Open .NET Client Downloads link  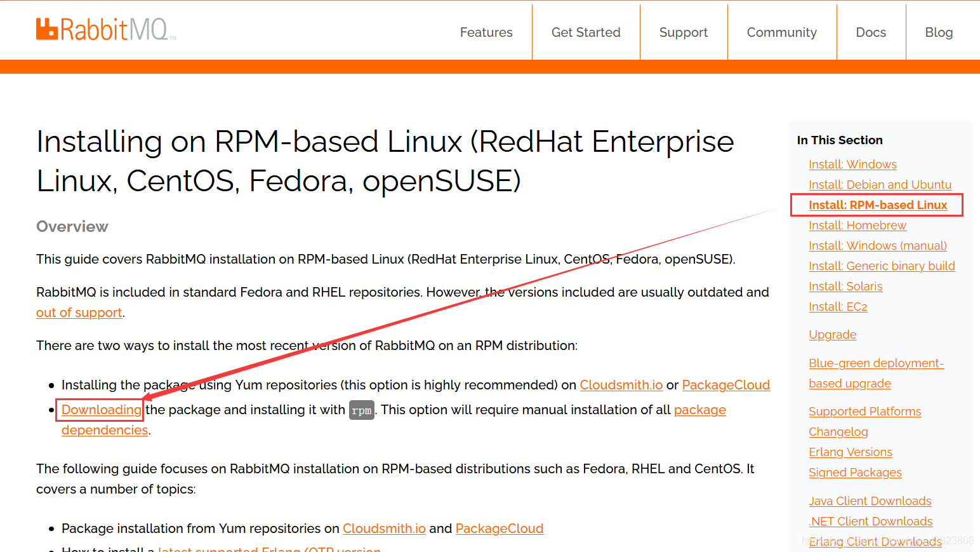(x=870, y=522)
